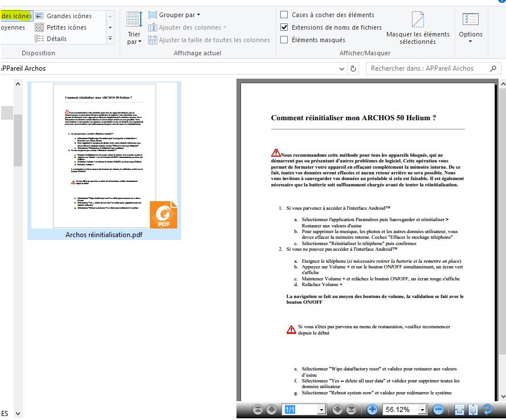The image size is (506, 420).
Task: Click the search magnifier icon
Action: pyautogui.click(x=493, y=68)
